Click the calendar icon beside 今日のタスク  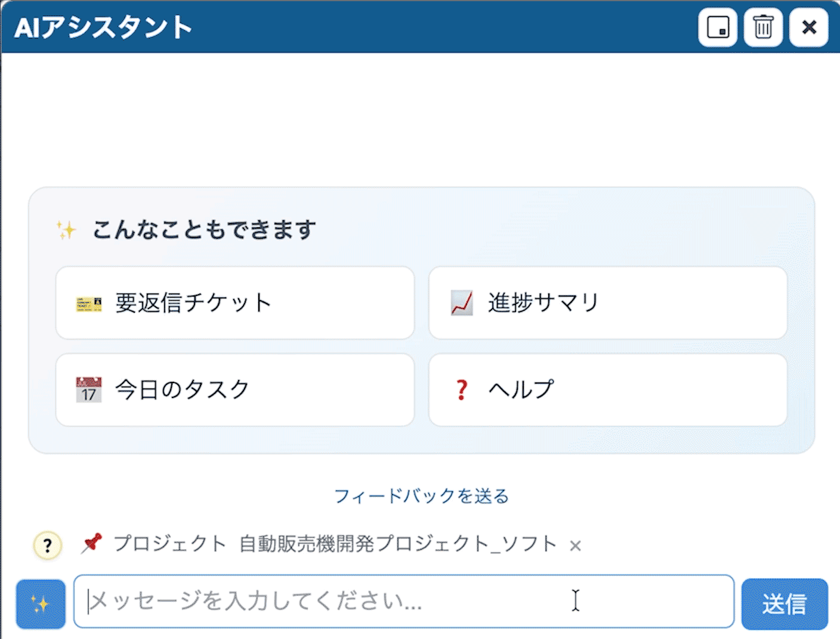pyautogui.click(x=89, y=390)
